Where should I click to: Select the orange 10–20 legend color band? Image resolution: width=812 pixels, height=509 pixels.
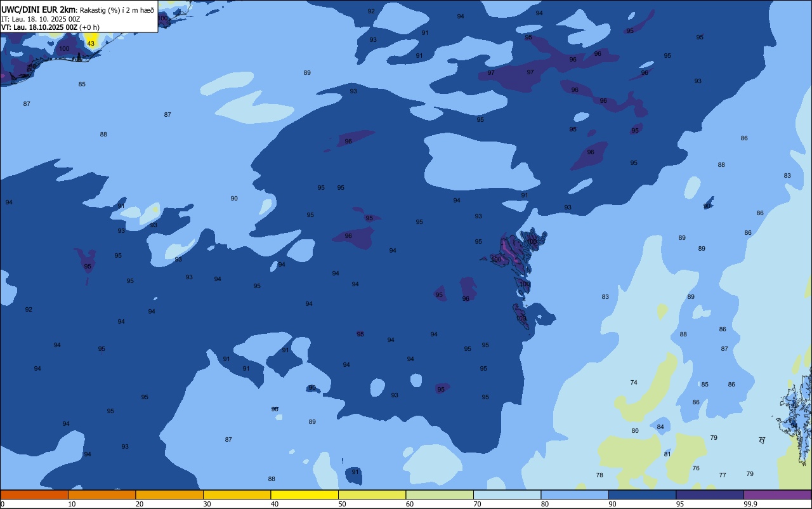pyautogui.click(x=101, y=494)
